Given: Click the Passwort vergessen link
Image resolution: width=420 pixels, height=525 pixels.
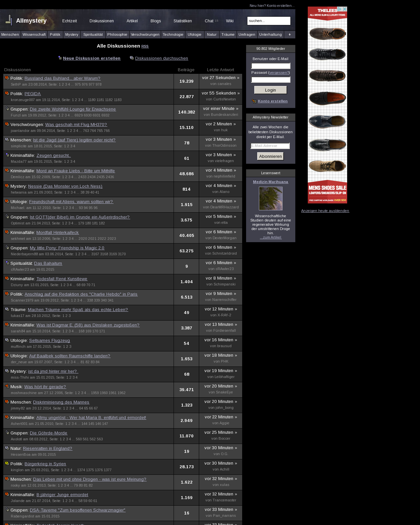Looking at the screenshot, I should pyautogui.click(x=279, y=73).
